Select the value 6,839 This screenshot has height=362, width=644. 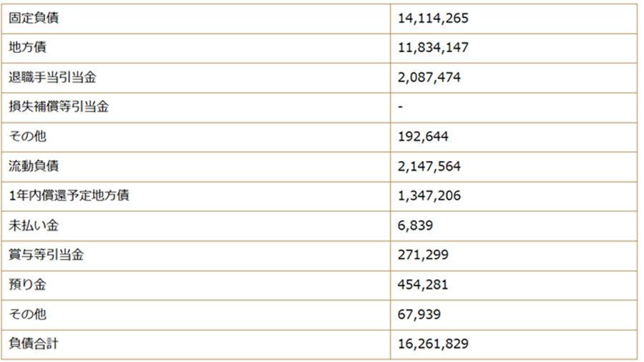pyautogui.click(x=415, y=225)
